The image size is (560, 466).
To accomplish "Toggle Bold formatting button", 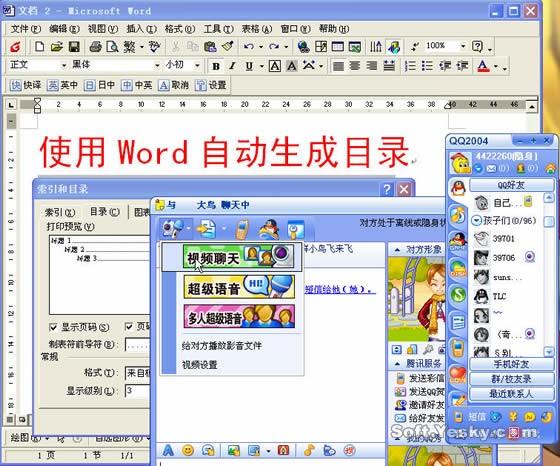I will click(216, 66).
